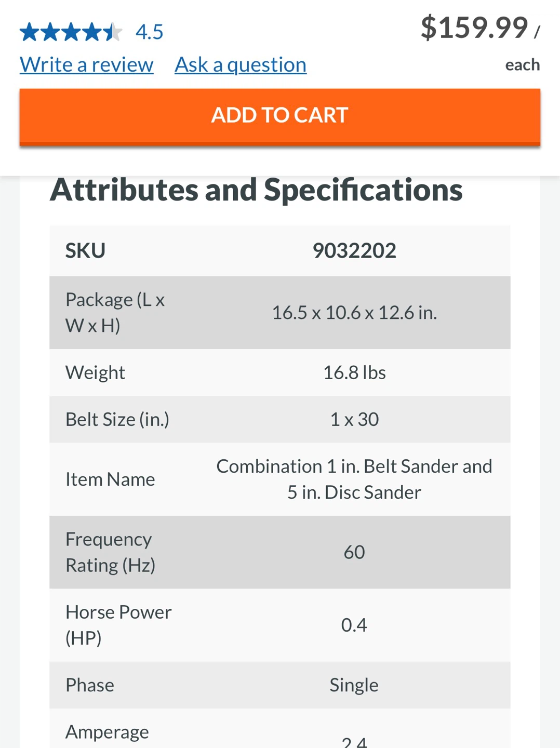Click the Item Name description text
The image size is (560, 748).
tap(354, 479)
